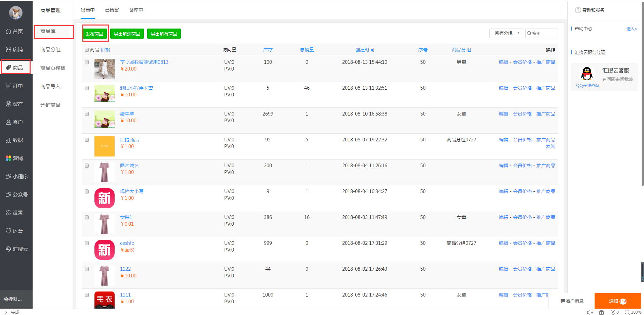Tick the checkbox beside ceshio product
Screen dimensions: 644x315
click(x=87, y=243)
